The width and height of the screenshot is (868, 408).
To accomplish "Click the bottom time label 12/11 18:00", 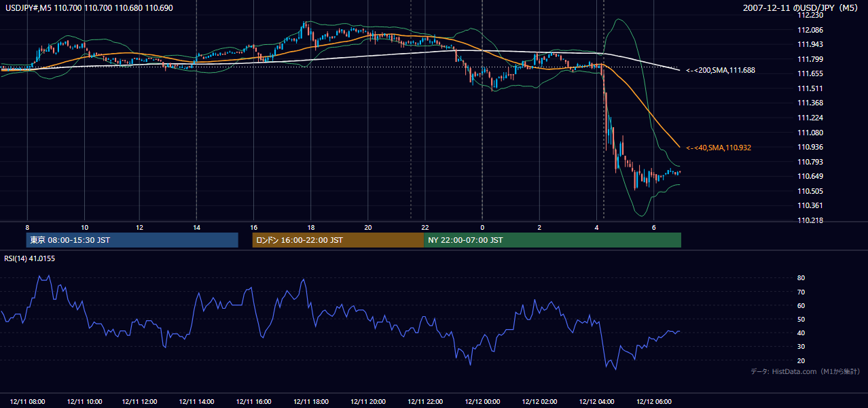I will pyautogui.click(x=310, y=402).
